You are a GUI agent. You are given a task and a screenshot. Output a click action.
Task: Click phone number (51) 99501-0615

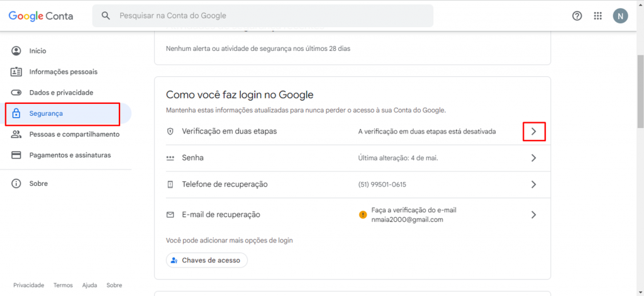pyautogui.click(x=382, y=185)
